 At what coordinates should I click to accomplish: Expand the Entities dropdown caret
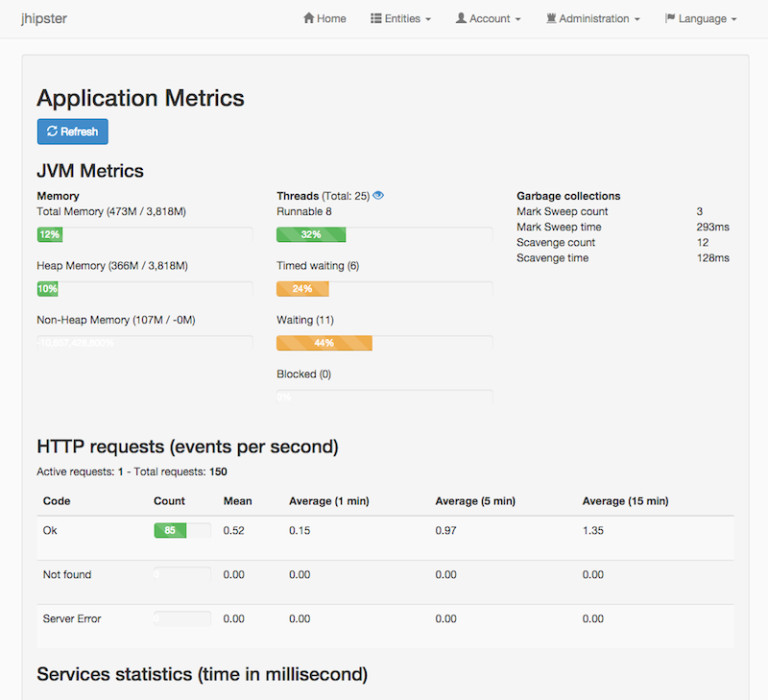428,19
